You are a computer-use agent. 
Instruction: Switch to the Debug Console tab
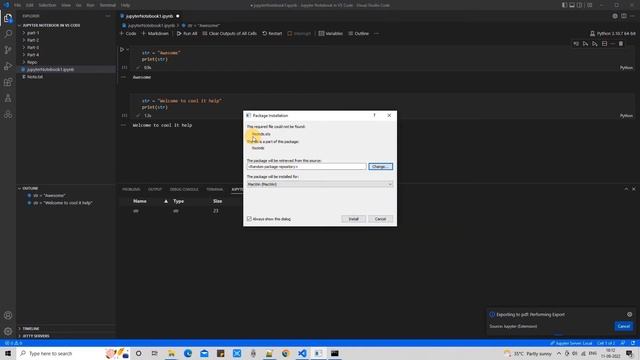click(184, 189)
